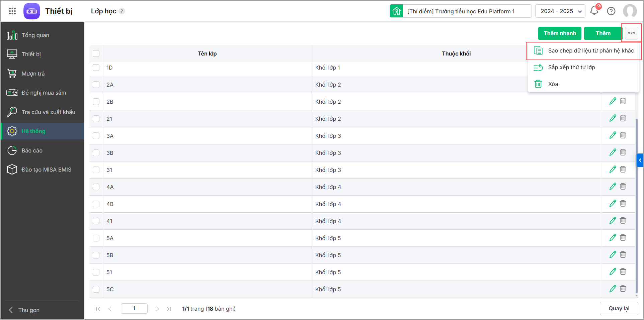Click the Thiết bị app logo
644x320 pixels.
click(32, 11)
